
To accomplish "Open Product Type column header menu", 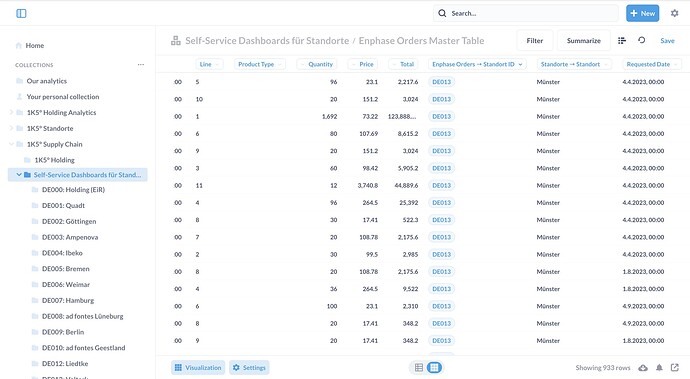I will pos(259,64).
